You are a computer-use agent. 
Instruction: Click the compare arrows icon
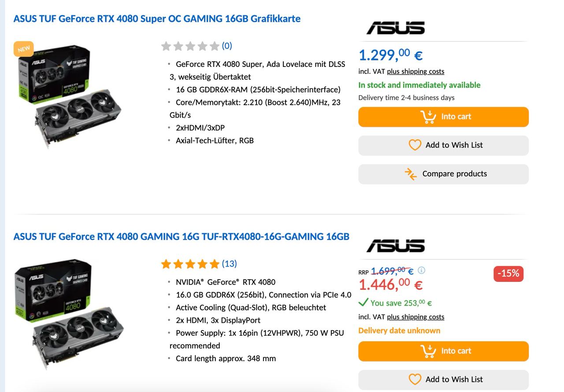pyautogui.click(x=411, y=174)
